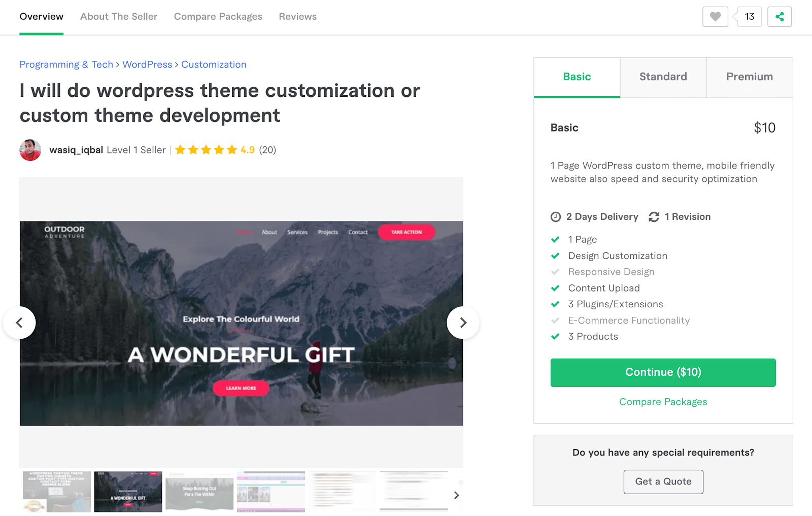The image size is (812, 516).
Task: Click wasiq_iqbal seller avatar
Action: [30, 150]
